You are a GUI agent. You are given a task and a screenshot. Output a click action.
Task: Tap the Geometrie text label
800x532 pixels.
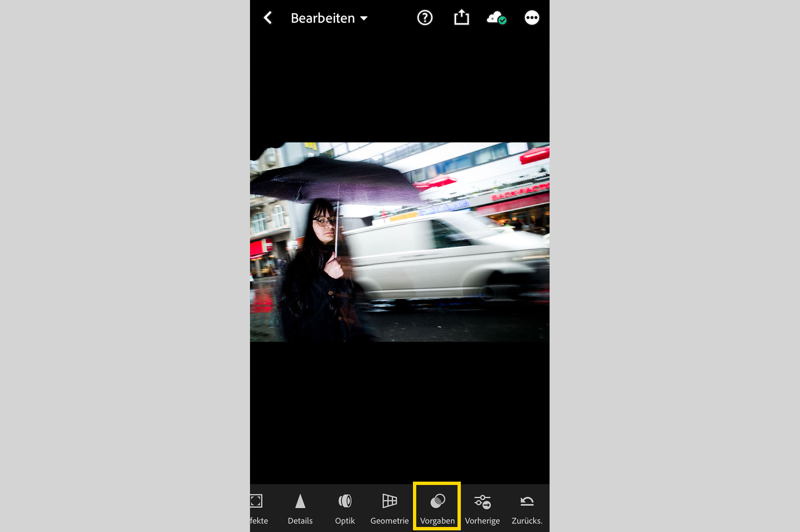390,521
